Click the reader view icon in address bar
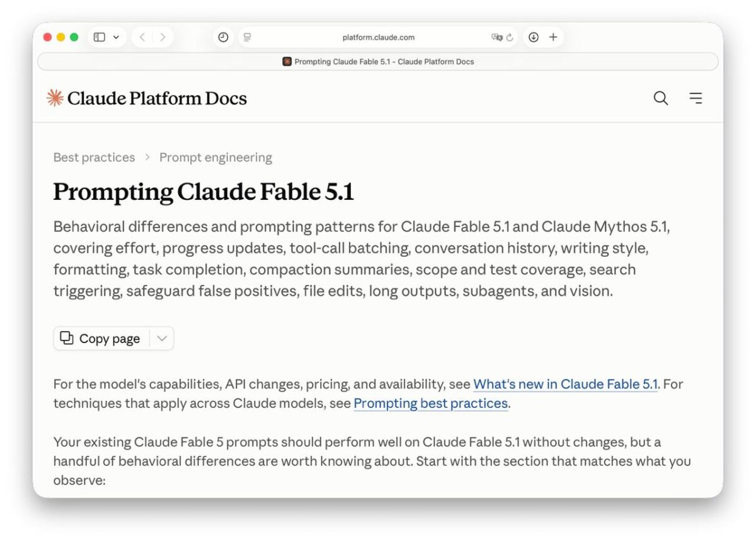The height and width of the screenshot is (541, 756). (x=247, y=37)
